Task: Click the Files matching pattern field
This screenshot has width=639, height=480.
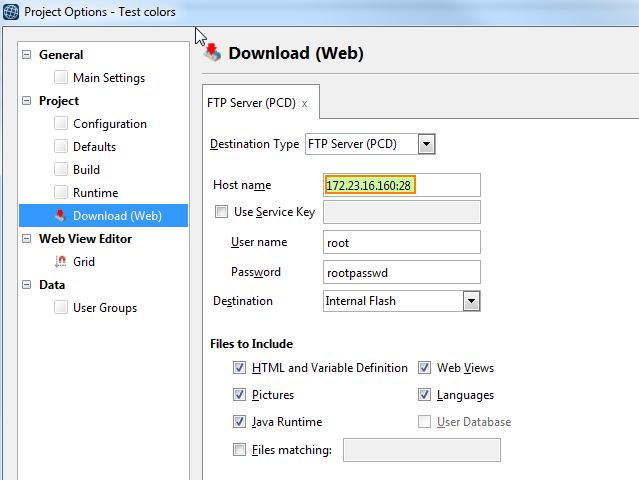Action: 422,450
